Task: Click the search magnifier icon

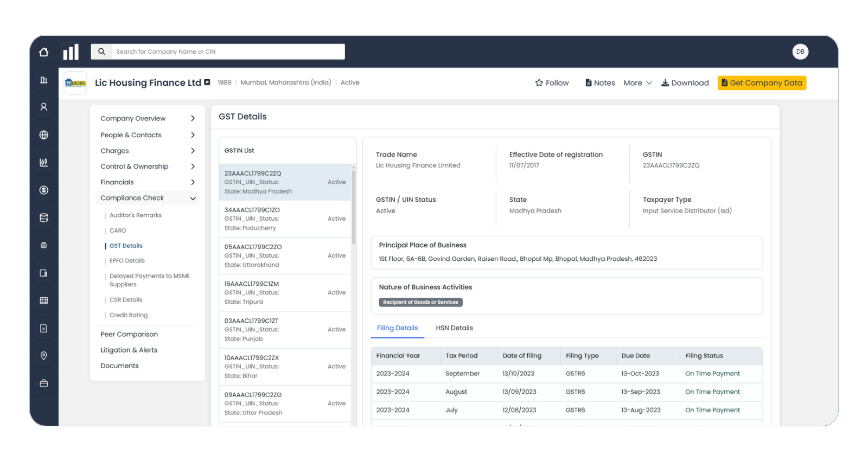Action: point(101,52)
